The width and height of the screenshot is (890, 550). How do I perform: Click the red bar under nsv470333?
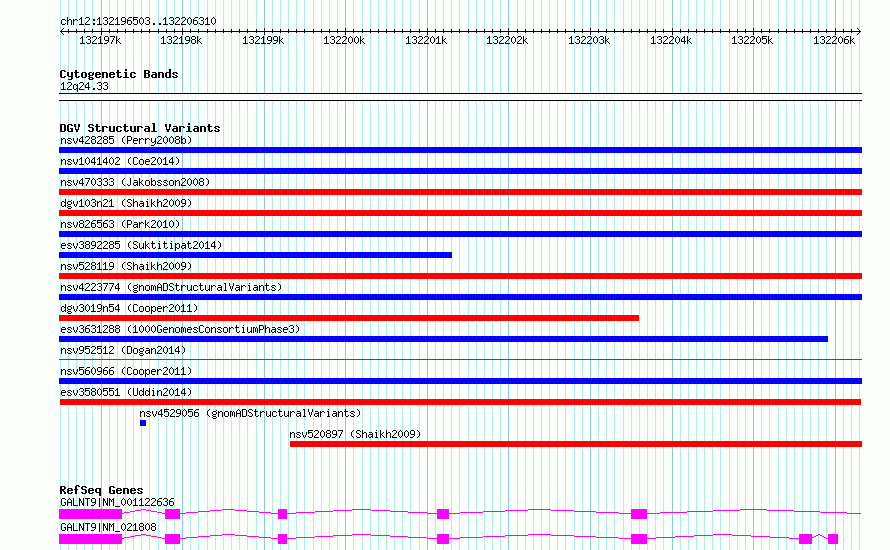[x=460, y=192]
